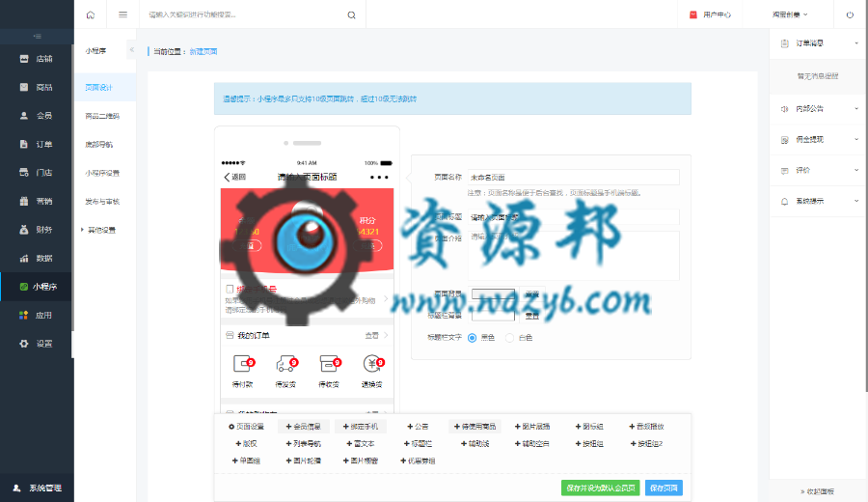Open 门店 in the dark sidebar
The image size is (868, 502).
(36, 172)
